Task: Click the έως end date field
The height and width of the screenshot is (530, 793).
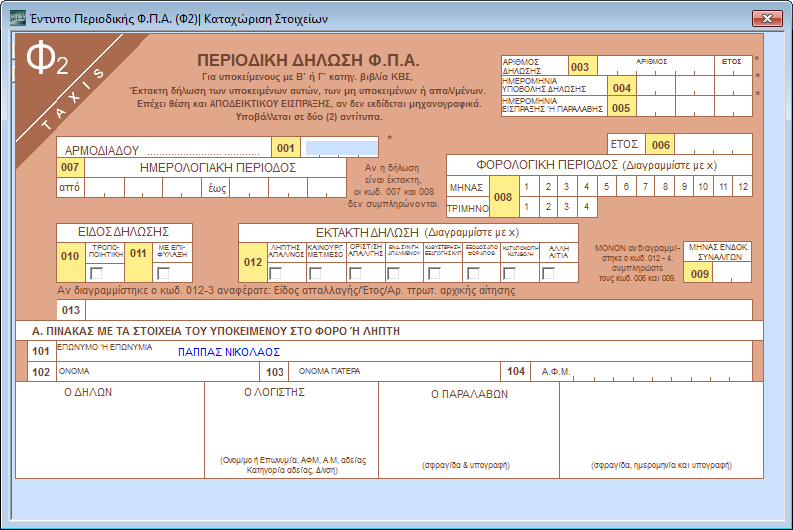Action: click(288, 188)
